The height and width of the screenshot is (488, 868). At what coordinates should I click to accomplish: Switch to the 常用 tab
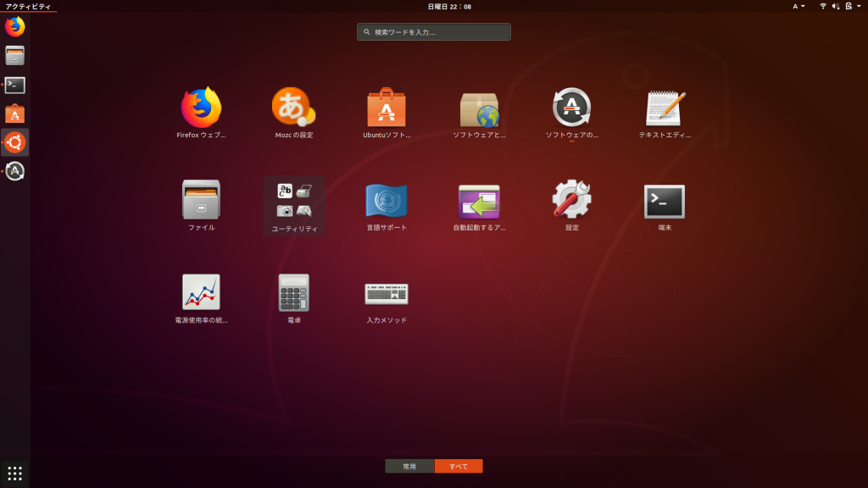409,467
